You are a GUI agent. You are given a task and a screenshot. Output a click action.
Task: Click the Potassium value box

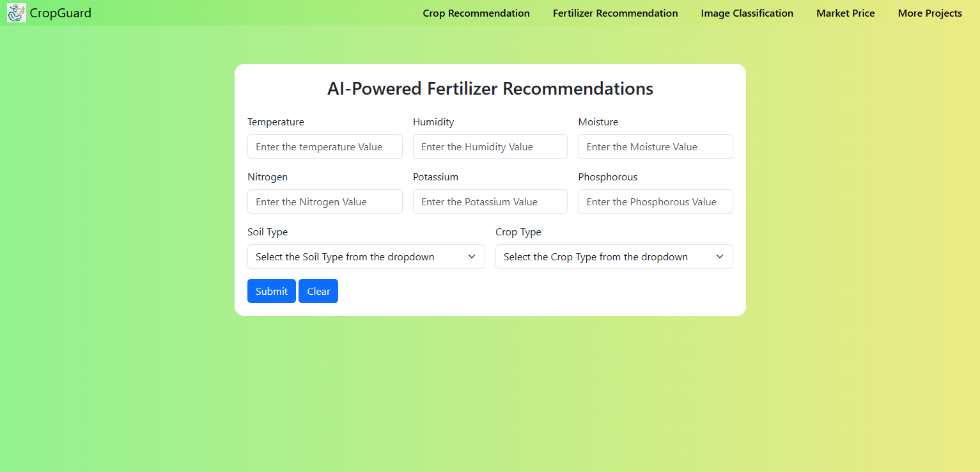(x=490, y=201)
